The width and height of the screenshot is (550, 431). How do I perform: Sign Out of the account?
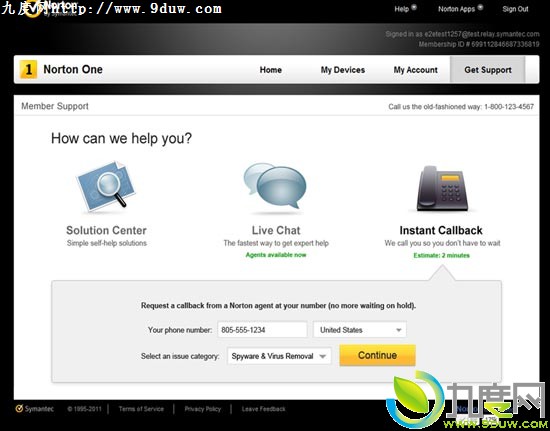tap(515, 9)
